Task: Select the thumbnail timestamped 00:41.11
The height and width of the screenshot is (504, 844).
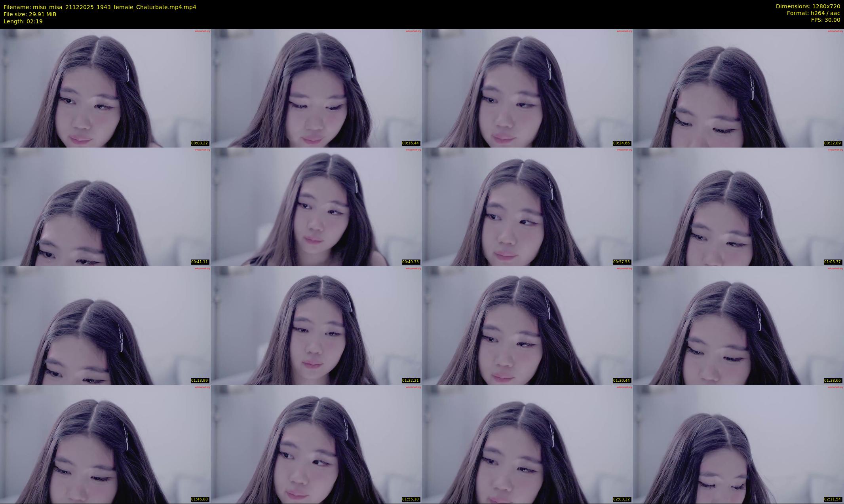Action: (x=105, y=207)
